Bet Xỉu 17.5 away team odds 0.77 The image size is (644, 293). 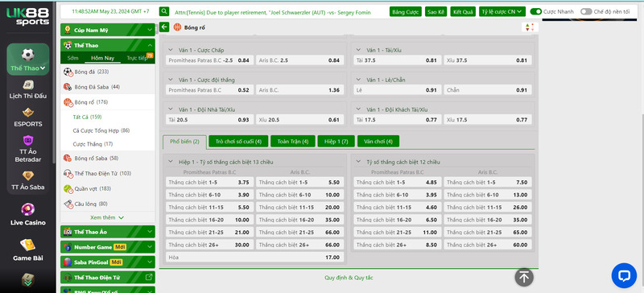pos(488,120)
